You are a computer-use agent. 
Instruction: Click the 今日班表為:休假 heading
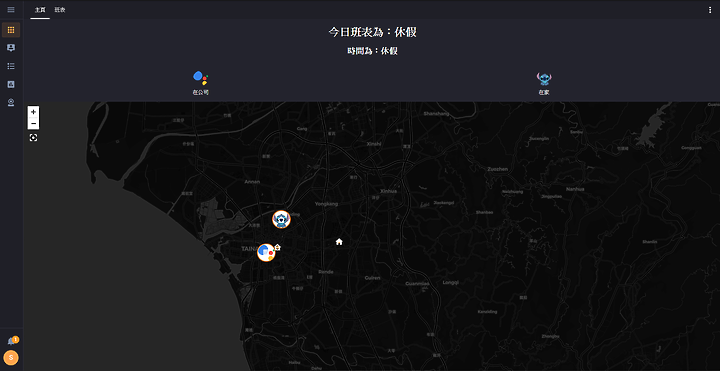pos(372,32)
